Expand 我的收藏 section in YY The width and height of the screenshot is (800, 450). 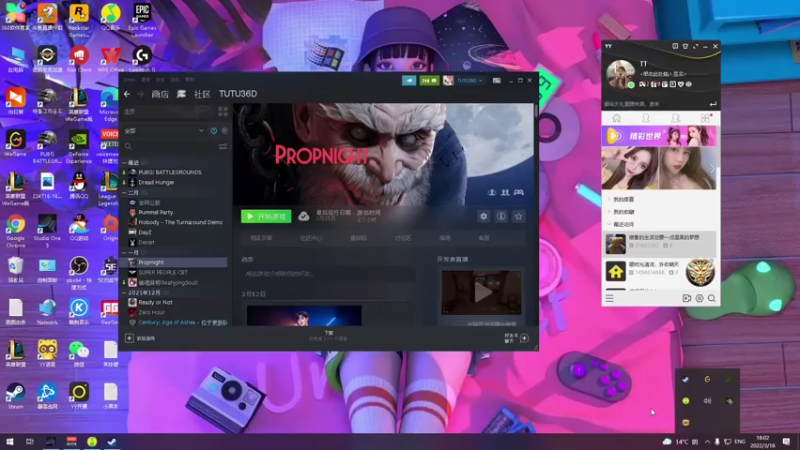pyautogui.click(x=623, y=212)
